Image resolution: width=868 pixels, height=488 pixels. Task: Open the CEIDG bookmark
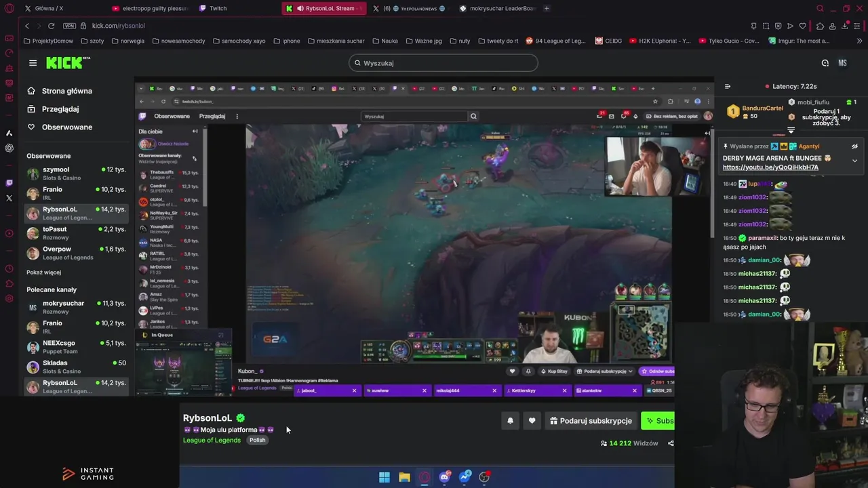tap(609, 41)
